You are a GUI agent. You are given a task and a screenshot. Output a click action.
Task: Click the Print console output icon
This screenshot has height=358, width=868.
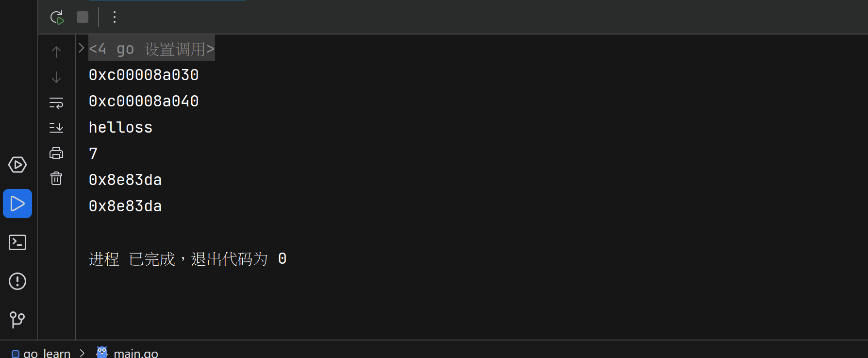point(56,153)
